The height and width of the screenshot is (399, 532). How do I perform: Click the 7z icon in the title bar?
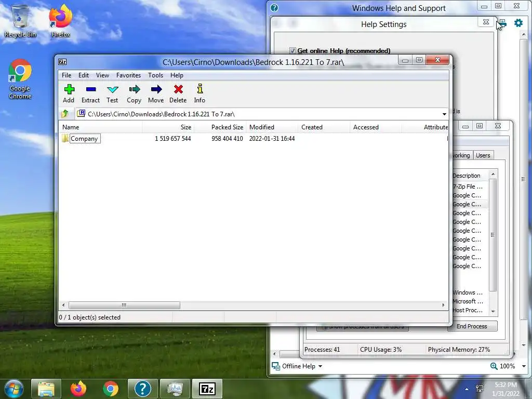(x=62, y=62)
